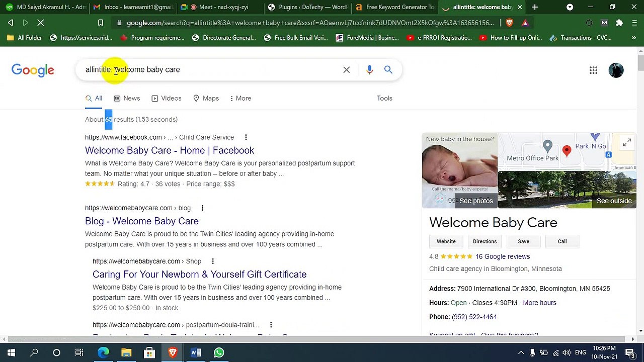Click the browser address bar URL
The image size is (644, 362).
(x=310, y=23)
